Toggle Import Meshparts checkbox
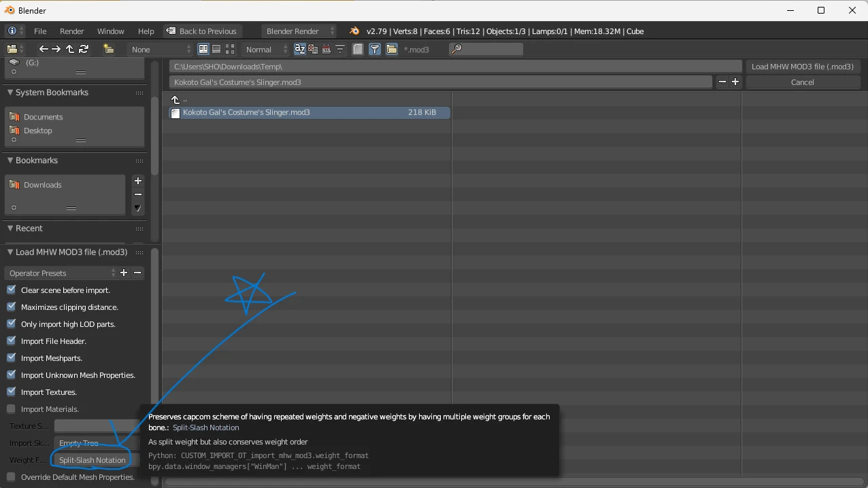This screenshot has height=488, width=868. click(x=11, y=358)
